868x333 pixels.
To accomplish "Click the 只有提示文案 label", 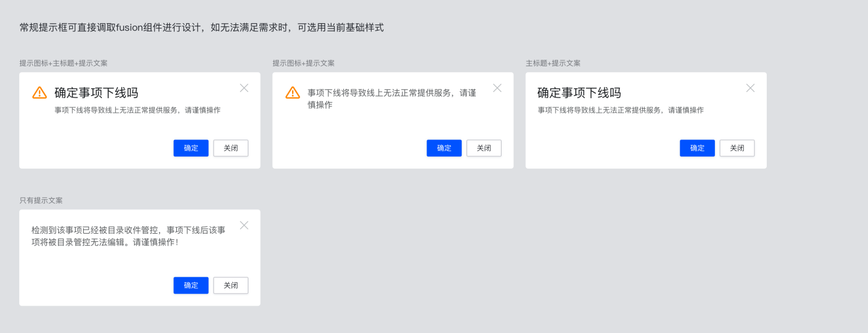I will (x=41, y=200).
